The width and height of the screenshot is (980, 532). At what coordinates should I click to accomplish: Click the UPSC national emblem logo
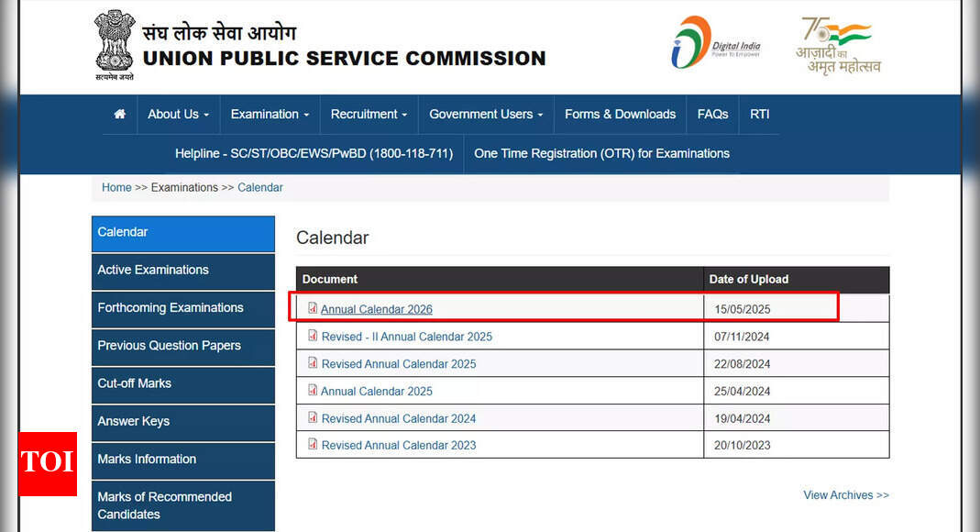[115, 43]
